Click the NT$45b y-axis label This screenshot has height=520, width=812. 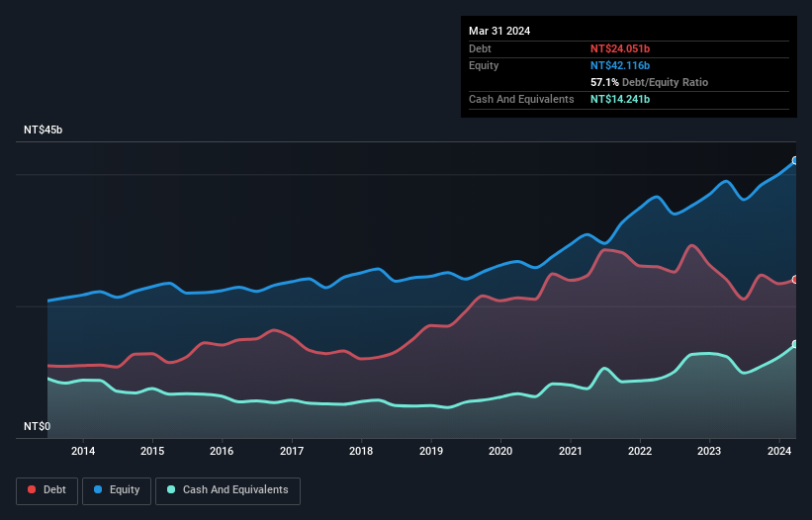(43, 130)
